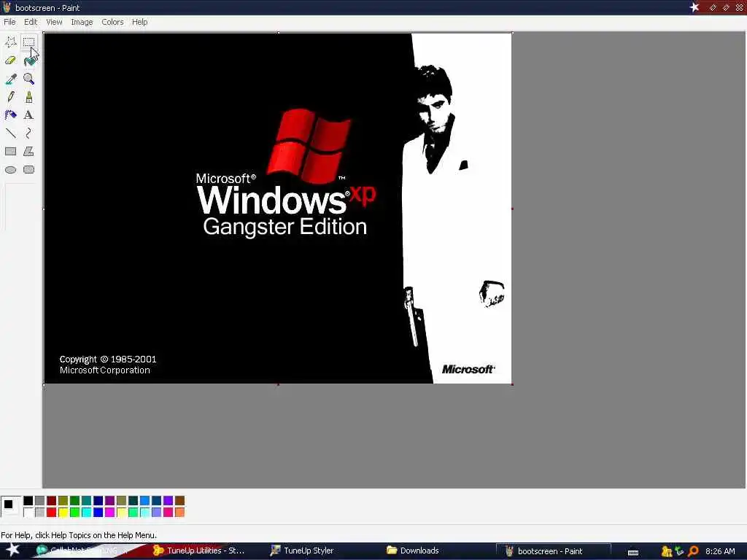
Task: Pick the navy blue color swatch
Action: click(98, 500)
